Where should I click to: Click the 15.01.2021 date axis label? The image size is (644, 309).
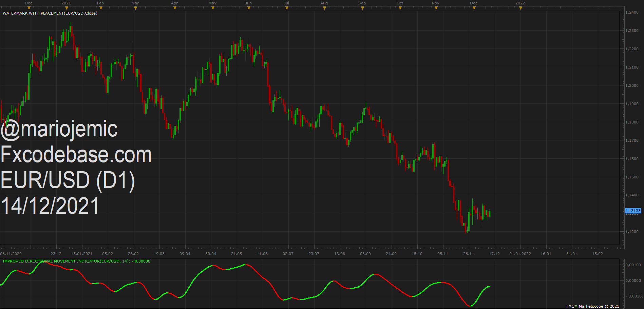click(82, 254)
